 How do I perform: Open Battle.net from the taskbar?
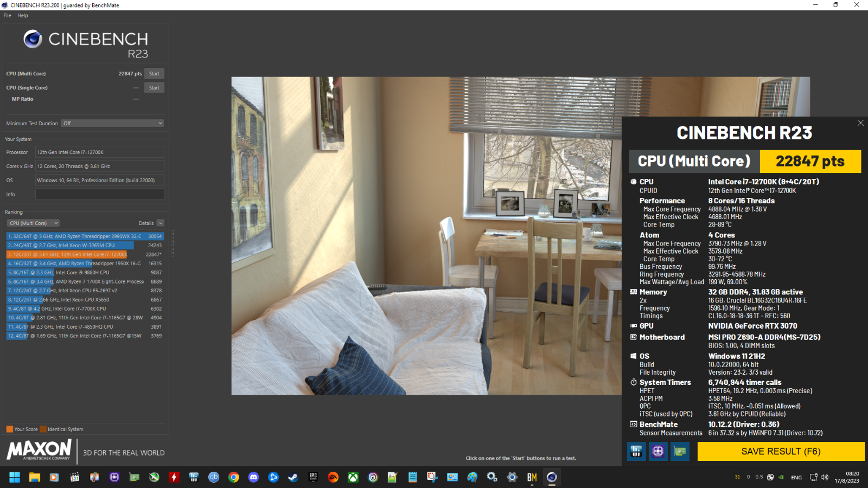(x=273, y=477)
